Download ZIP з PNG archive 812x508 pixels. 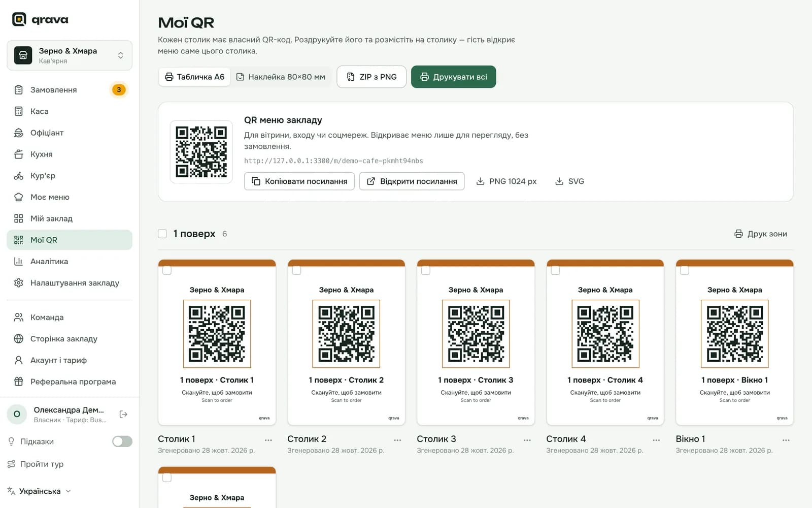click(371, 77)
